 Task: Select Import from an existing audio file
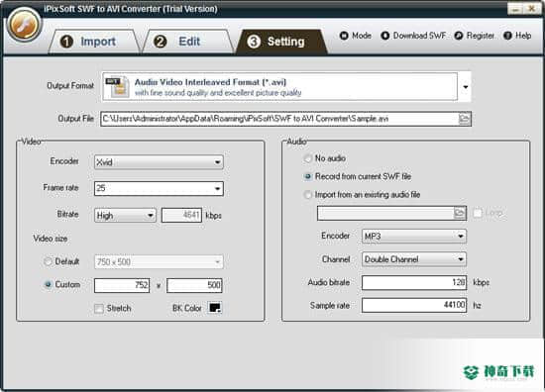tap(307, 194)
